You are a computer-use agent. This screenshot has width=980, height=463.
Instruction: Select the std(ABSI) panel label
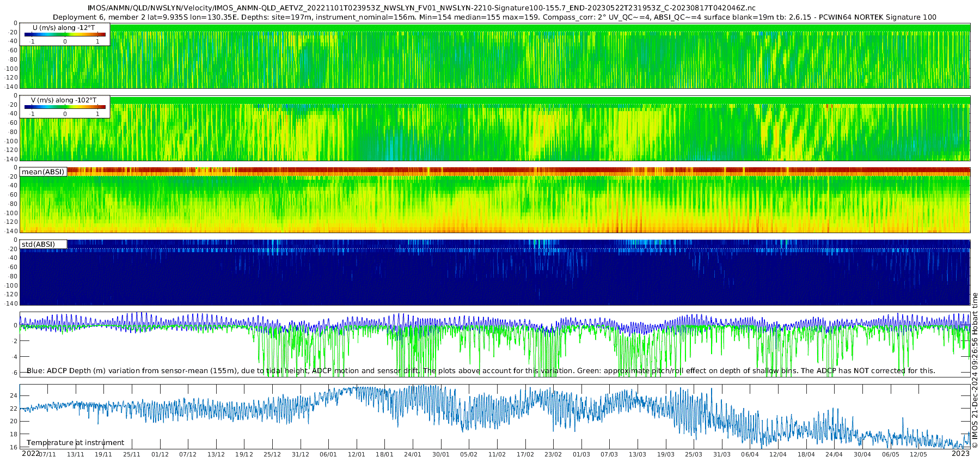38,244
